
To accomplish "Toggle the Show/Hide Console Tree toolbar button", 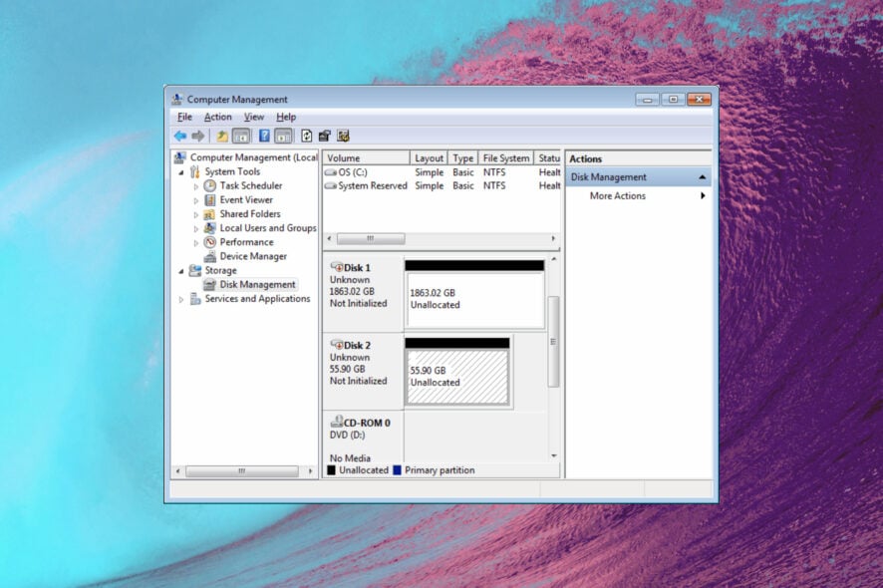I will pyautogui.click(x=241, y=135).
